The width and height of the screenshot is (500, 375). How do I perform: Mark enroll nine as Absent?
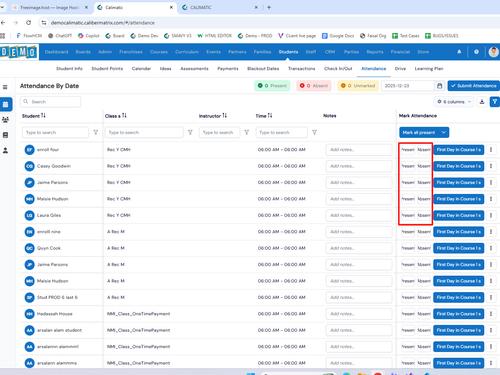tap(424, 232)
